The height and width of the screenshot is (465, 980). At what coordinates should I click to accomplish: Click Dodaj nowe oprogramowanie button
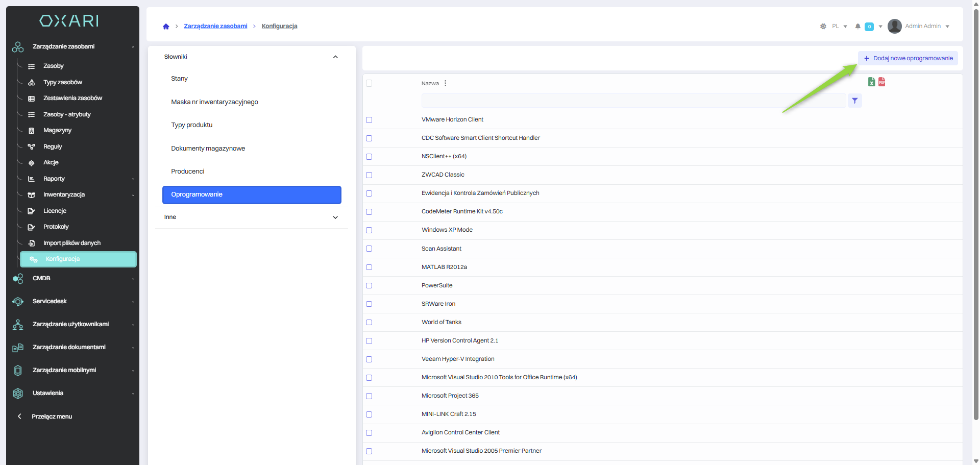click(908, 58)
